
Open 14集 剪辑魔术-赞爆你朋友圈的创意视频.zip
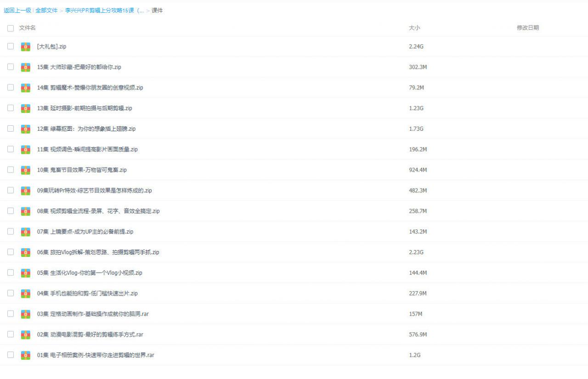tap(90, 88)
